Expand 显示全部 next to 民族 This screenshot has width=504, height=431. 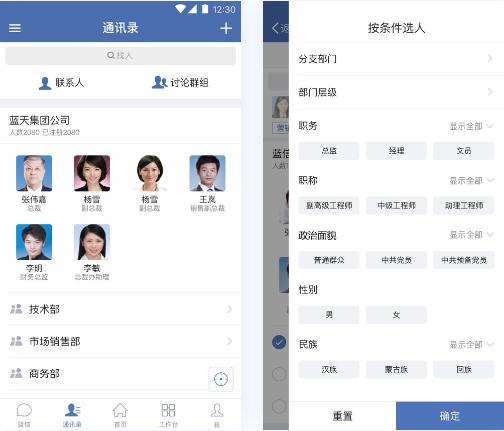(x=471, y=344)
